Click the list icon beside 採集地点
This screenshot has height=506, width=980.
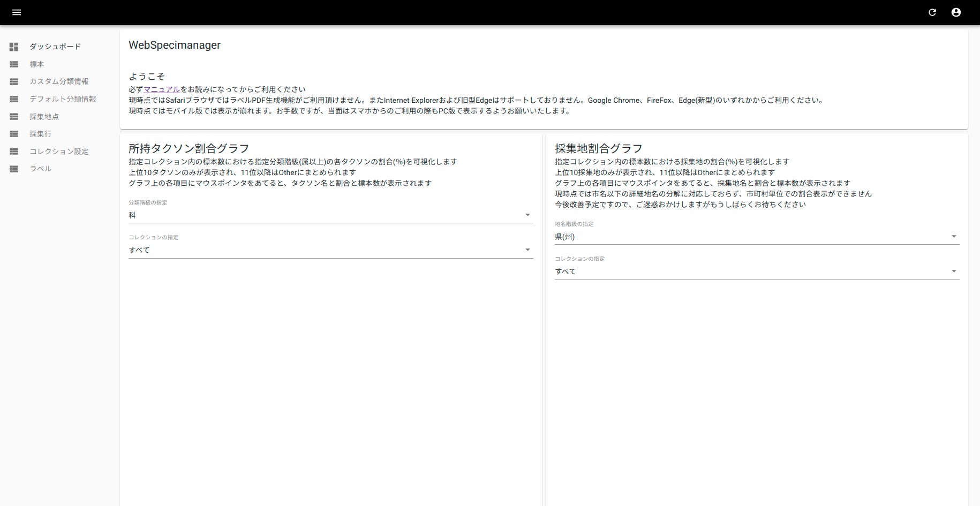coord(14,117)
